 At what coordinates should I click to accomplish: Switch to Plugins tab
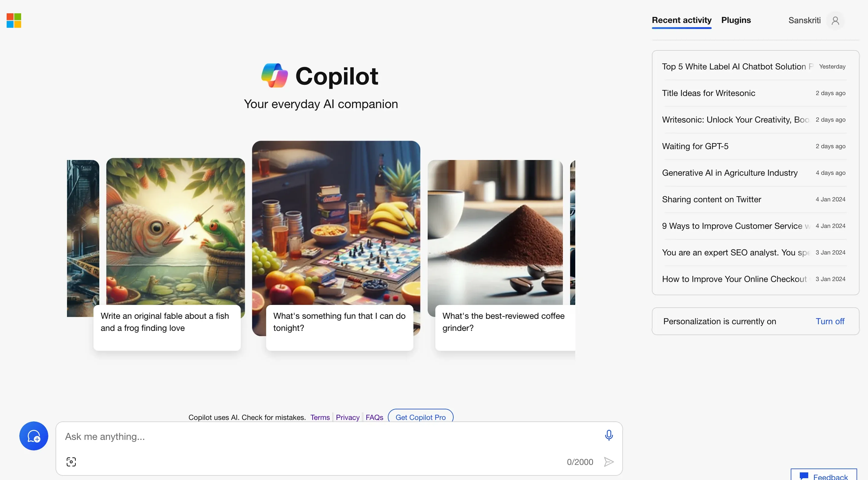pos(736,20)
